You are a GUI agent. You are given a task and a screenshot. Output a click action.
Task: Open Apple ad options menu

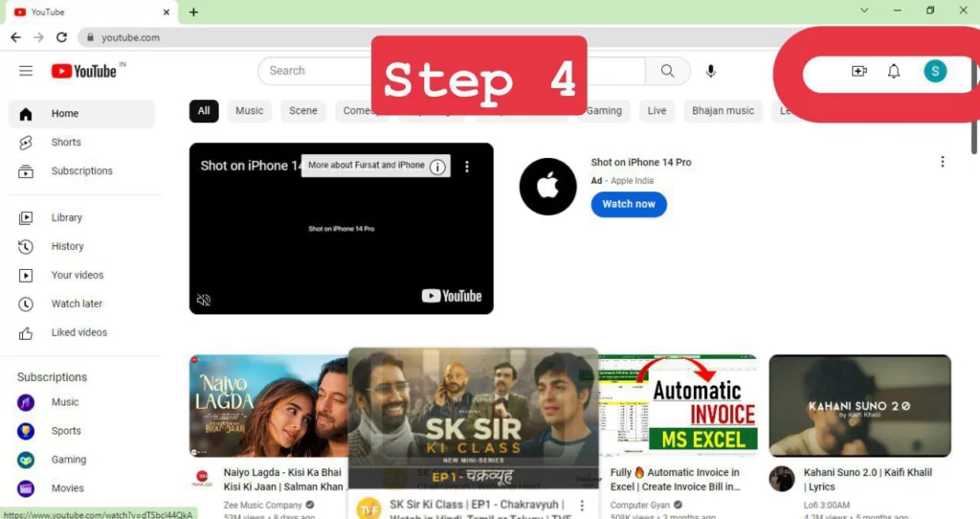943,162
